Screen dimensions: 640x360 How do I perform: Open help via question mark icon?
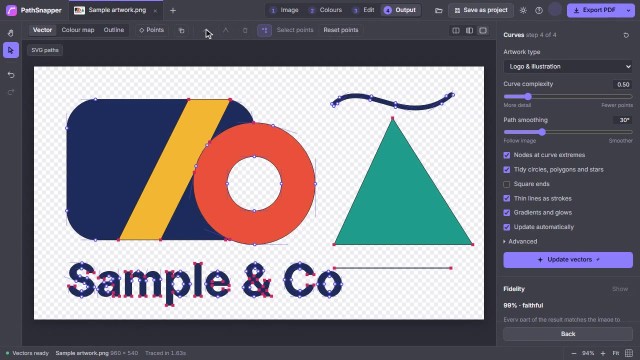[x=539, y=11]
